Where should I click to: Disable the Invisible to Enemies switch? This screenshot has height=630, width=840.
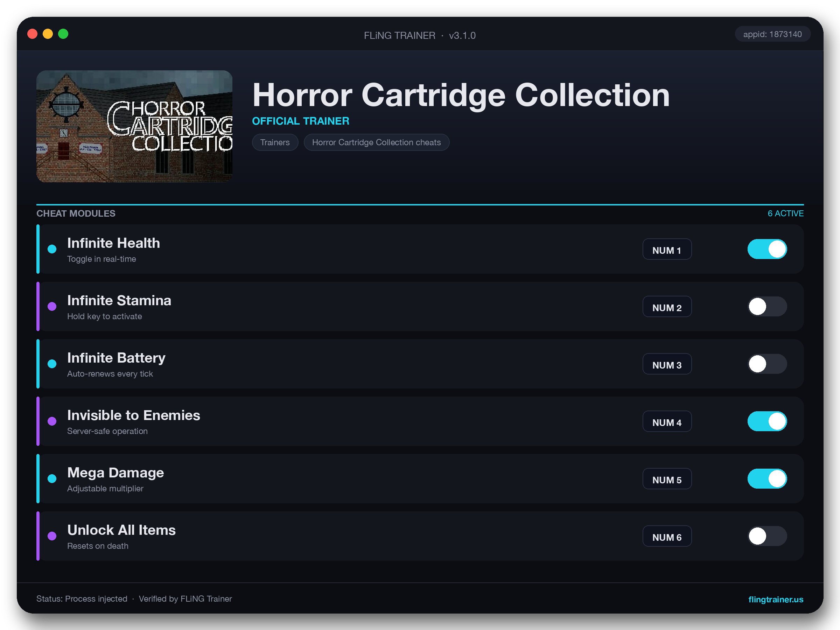767,421
